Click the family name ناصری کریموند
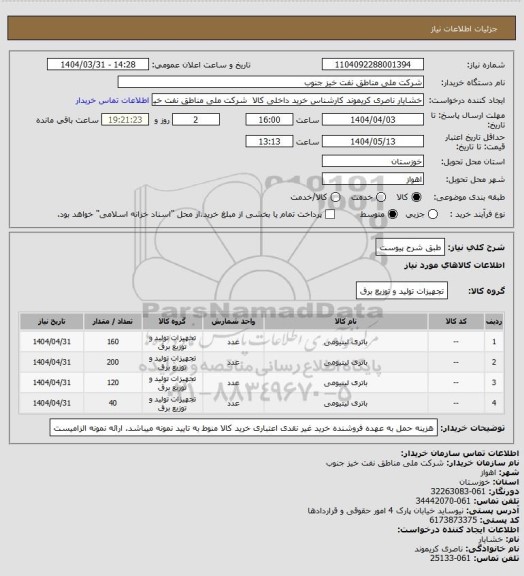Viewport: 524px width, 576px height. click(x=439, y=549)
